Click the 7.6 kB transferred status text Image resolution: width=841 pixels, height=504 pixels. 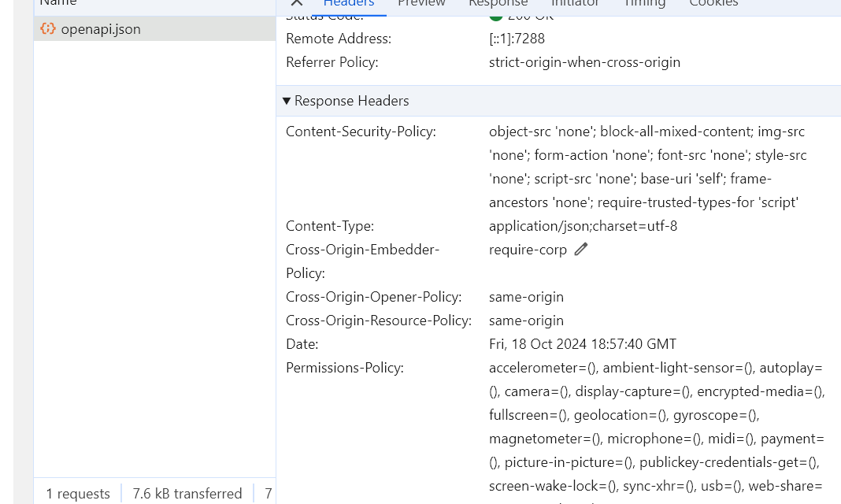(x=187, y=494)
